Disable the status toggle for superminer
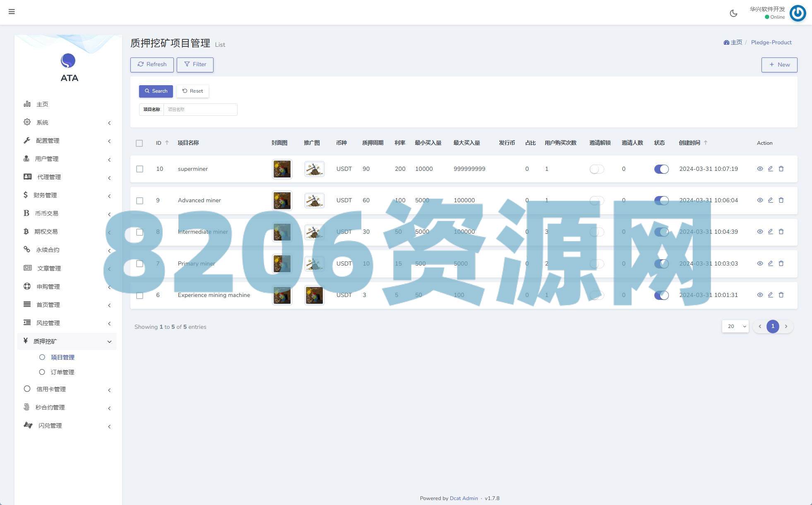Screen dimensions: 812x505 tap(661, 169)
